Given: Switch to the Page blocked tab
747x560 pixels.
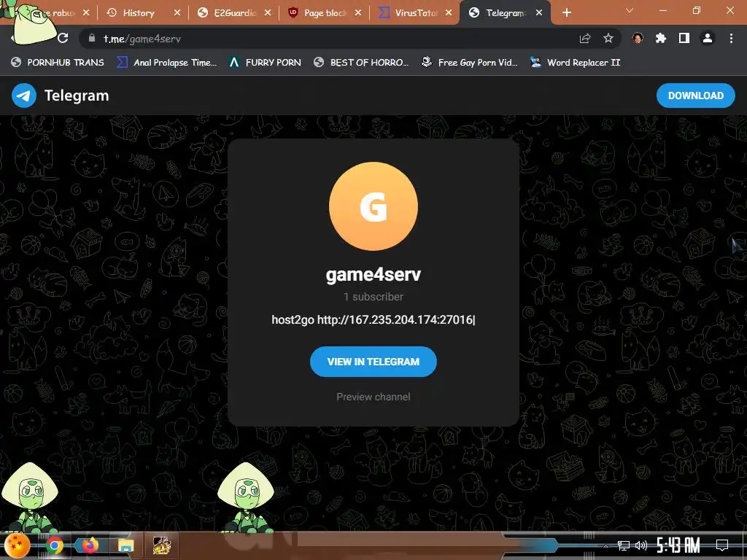Looking at the screenshot, I should [325, 13].
